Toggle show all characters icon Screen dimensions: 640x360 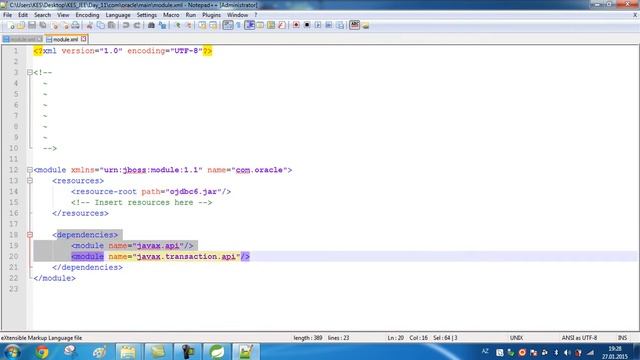(x=239, y=25)
